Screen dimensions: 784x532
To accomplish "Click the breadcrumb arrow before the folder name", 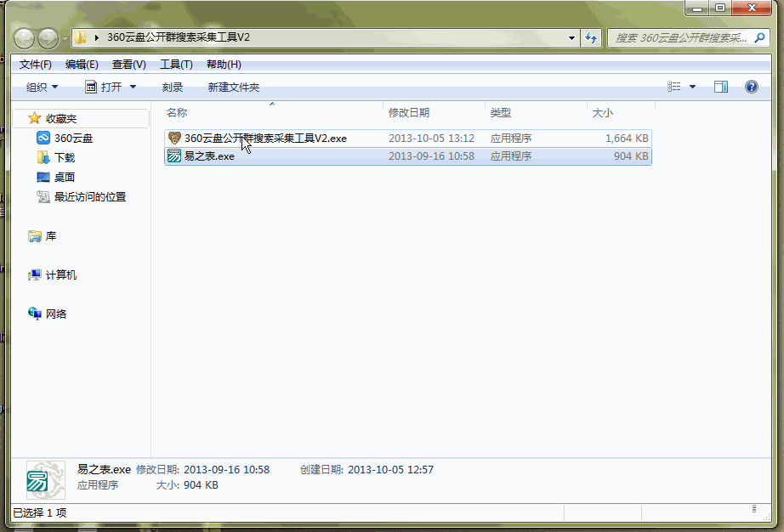I will 96,37.
